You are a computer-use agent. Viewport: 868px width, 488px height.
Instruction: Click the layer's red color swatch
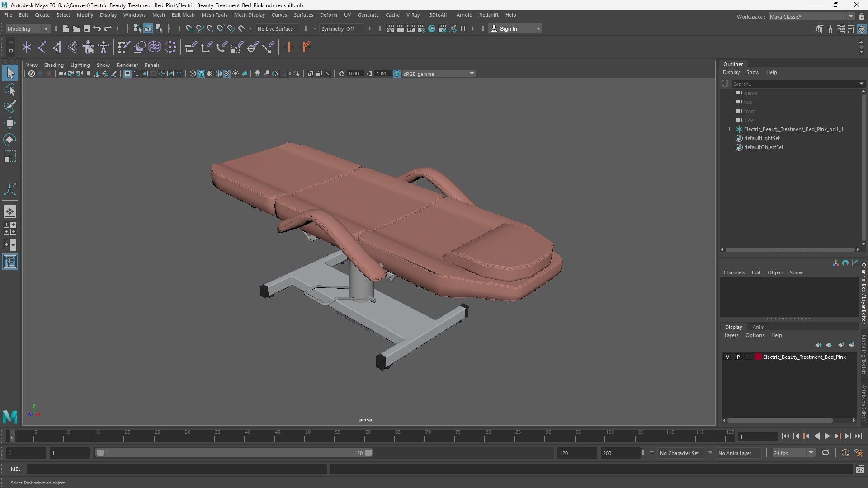(758, 357)
